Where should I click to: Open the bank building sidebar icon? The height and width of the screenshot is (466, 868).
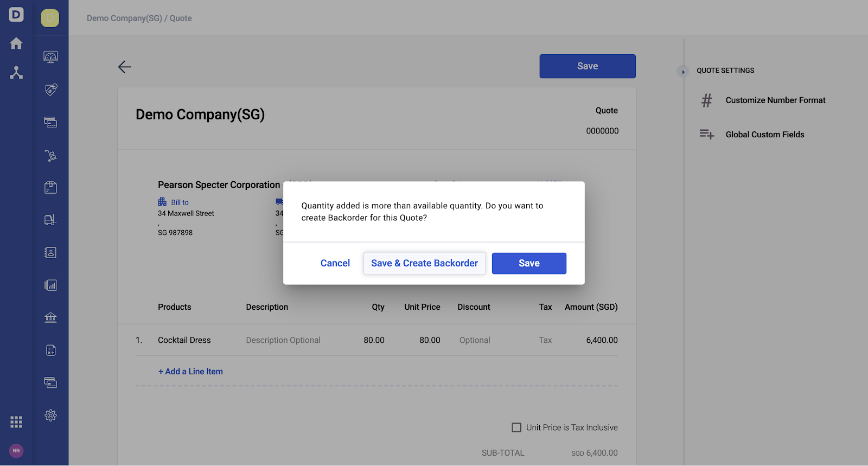pyautogui.click(x=50, y=317)
